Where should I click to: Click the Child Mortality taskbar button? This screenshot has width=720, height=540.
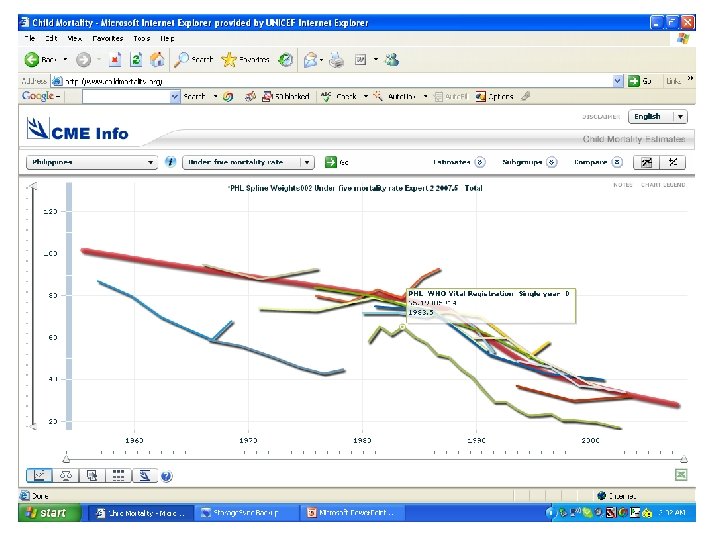141,512
